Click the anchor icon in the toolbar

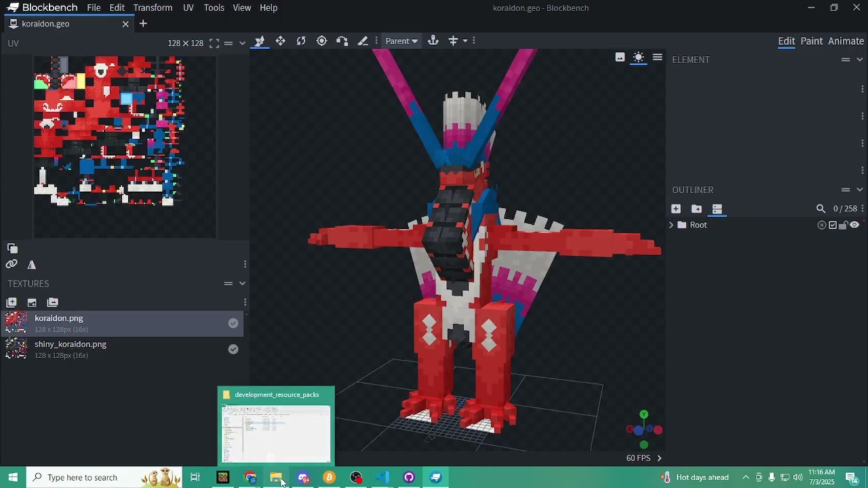point(433,41)
